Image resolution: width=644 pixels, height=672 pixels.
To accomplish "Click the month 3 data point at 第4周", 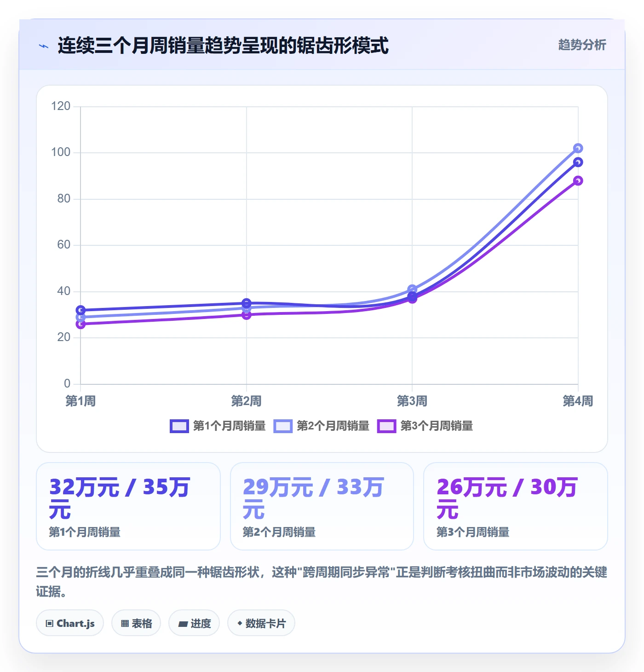I will coord(578,180).
